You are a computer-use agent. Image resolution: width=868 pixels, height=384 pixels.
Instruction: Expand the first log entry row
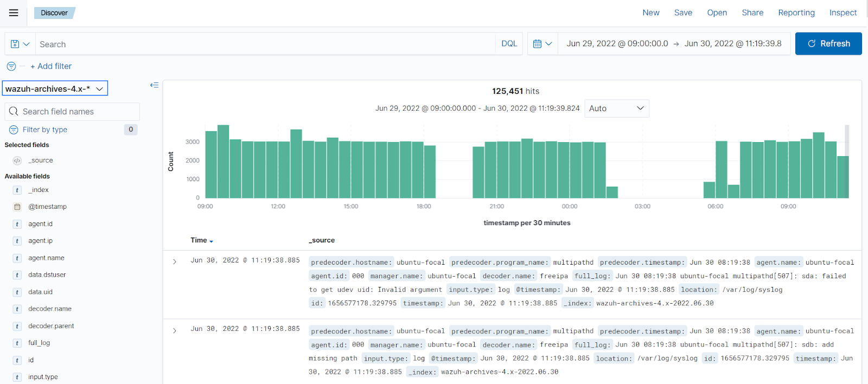(175, 262)
